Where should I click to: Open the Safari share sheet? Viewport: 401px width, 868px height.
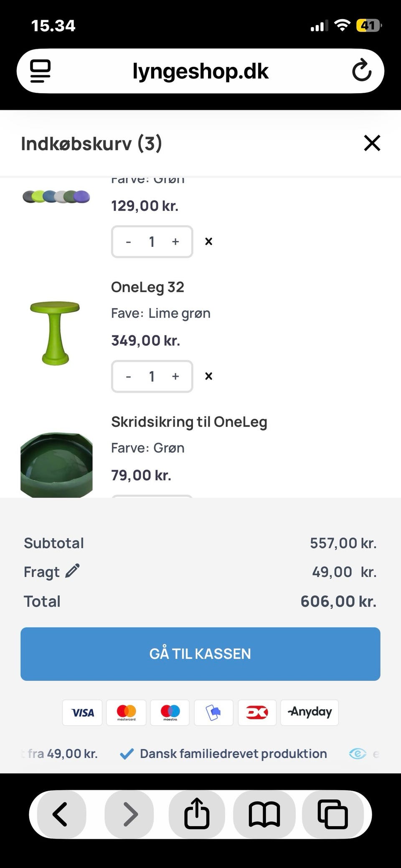pos(196,814)
